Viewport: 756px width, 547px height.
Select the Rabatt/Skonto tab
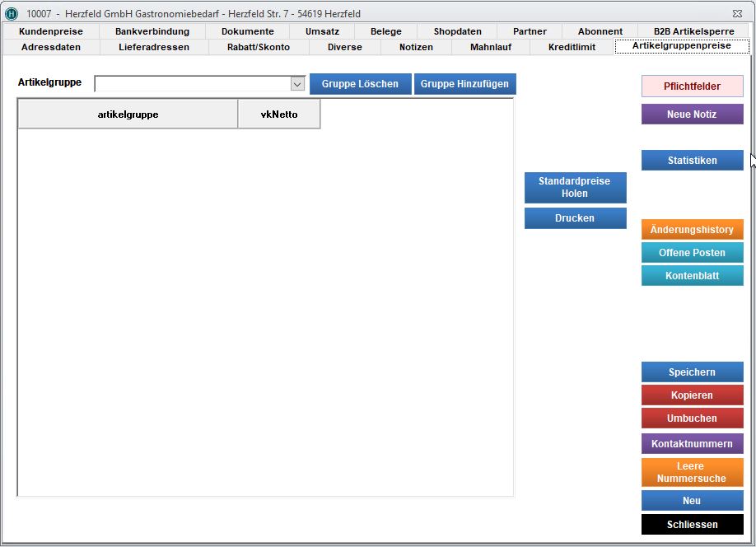point(259,47)
